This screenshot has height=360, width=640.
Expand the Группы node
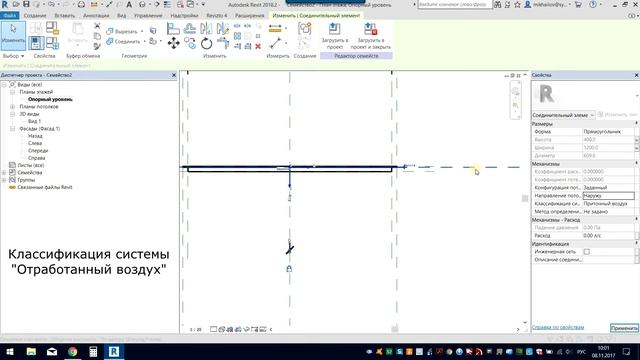point(4,180)
